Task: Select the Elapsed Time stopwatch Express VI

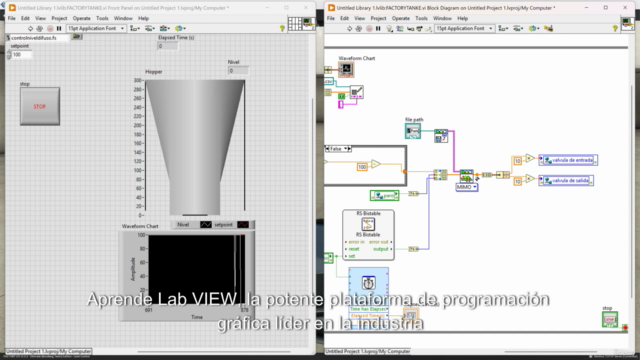Action: (x=369, y=283)
